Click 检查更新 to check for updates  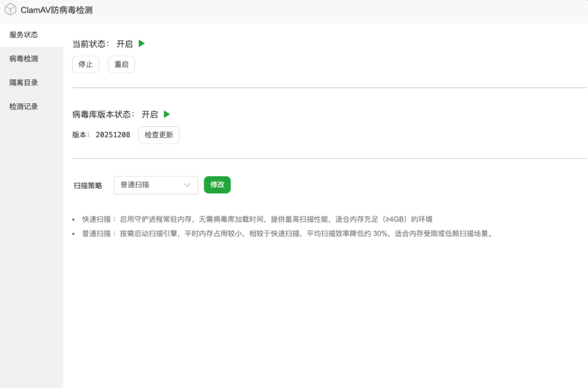(x=158, y=134)
